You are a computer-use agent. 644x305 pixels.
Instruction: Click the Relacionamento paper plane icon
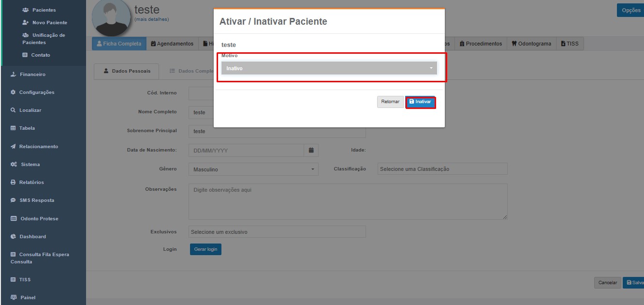13,147
